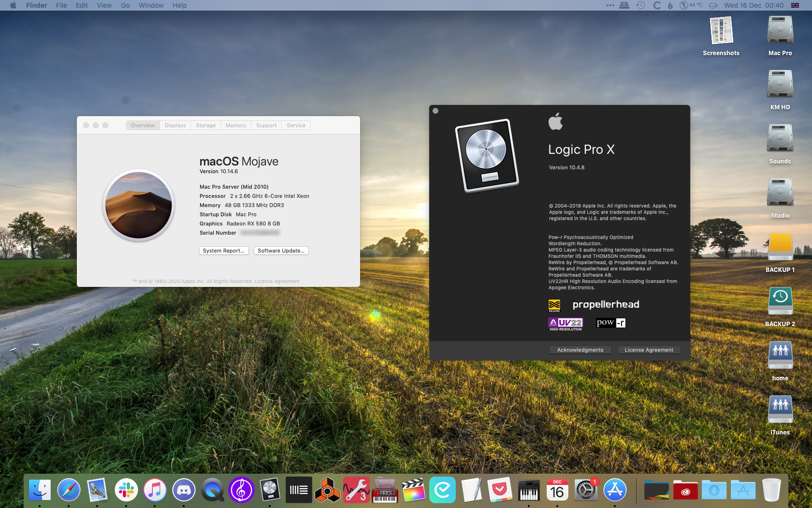
Task: Click the System Report button
Action: tap(224, 251)
